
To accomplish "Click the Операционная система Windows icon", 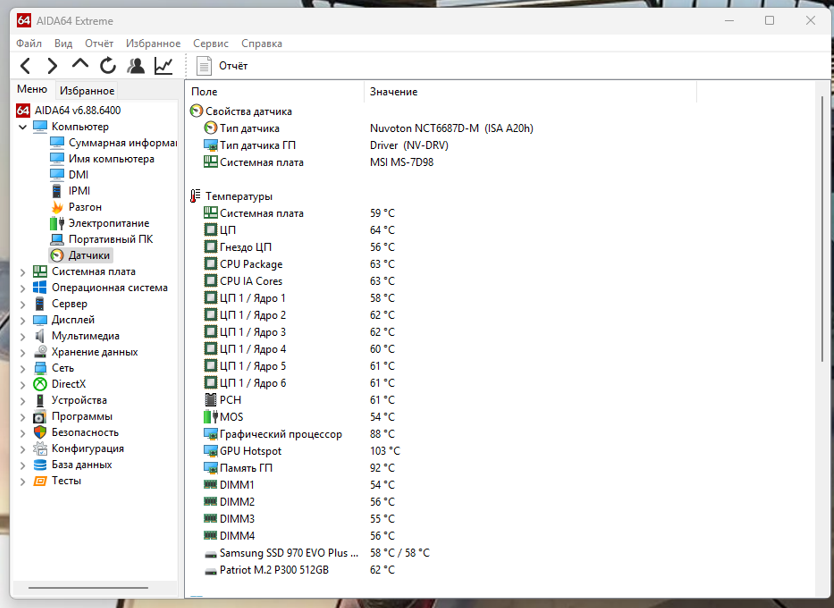I will [40, 288].
